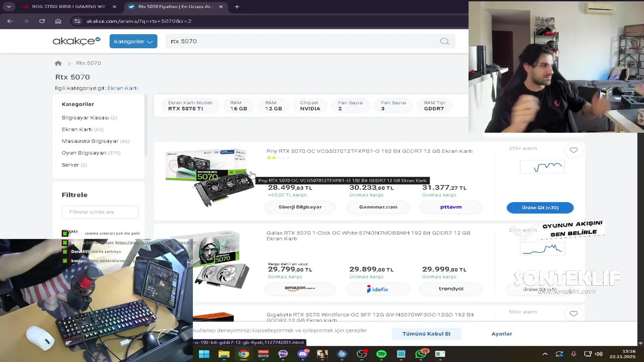This screenshot has height=362, width=644.
Task: Switch to ROG STRIX B850-I GAMING tab
Action: (x=68, y=7)
